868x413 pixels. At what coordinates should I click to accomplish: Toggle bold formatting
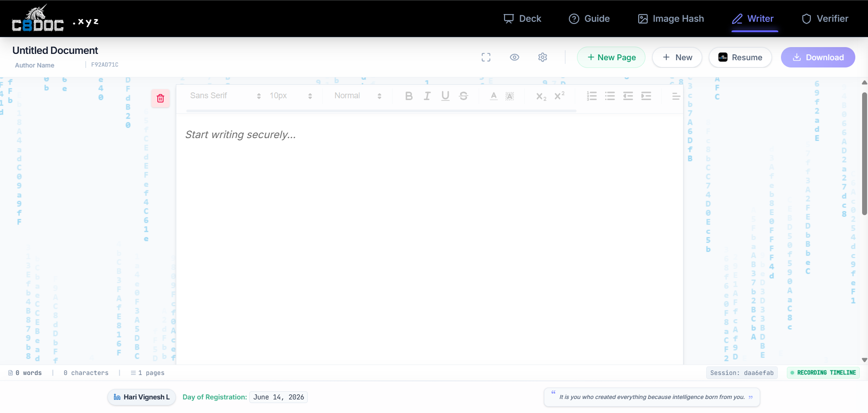coord(409,96)
